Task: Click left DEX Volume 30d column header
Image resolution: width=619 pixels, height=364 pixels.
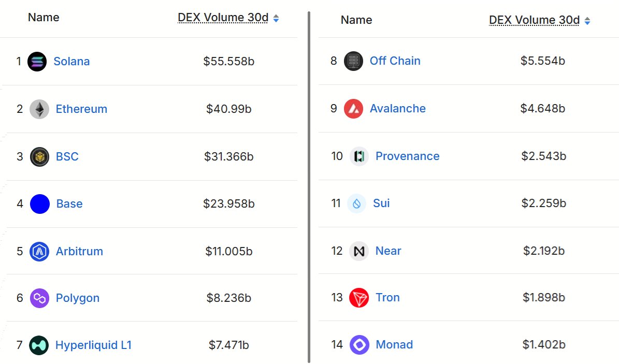Action: coord(223,18)
